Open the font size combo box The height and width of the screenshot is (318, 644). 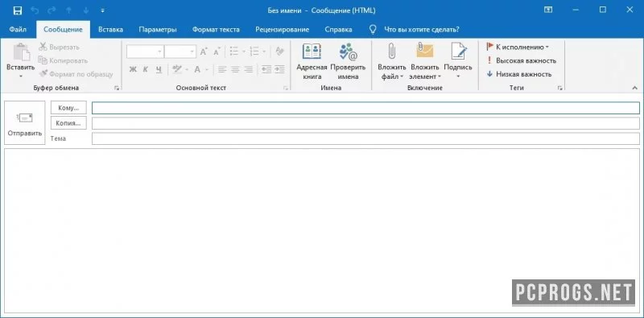(x=180, y=52)
